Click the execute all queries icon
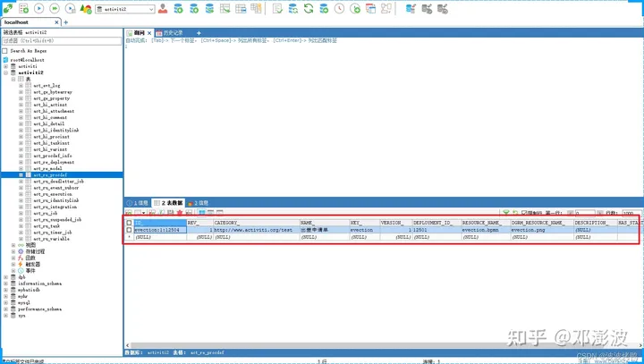The width and height of the screenshot is (644, 364). click(55, 8)
